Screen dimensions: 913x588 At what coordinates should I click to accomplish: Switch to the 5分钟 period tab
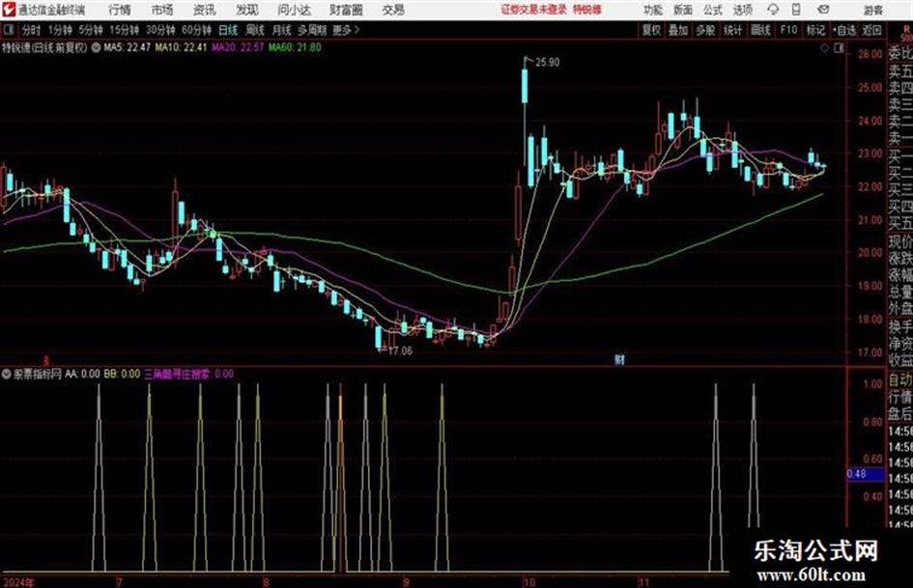(x=91, y=30)
